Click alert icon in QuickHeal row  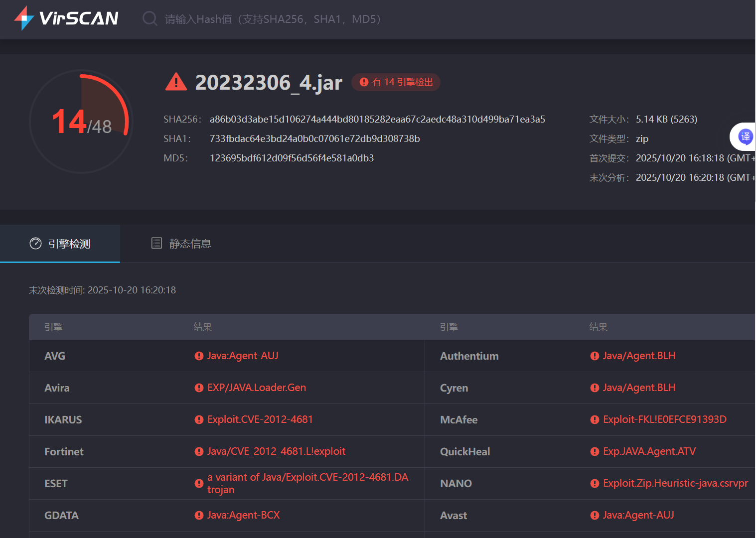[595, 452]
